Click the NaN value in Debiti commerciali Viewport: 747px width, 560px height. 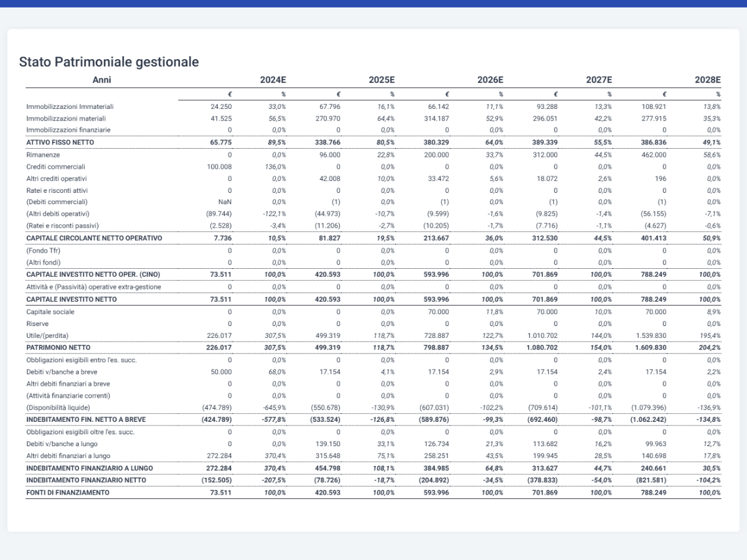225,202
